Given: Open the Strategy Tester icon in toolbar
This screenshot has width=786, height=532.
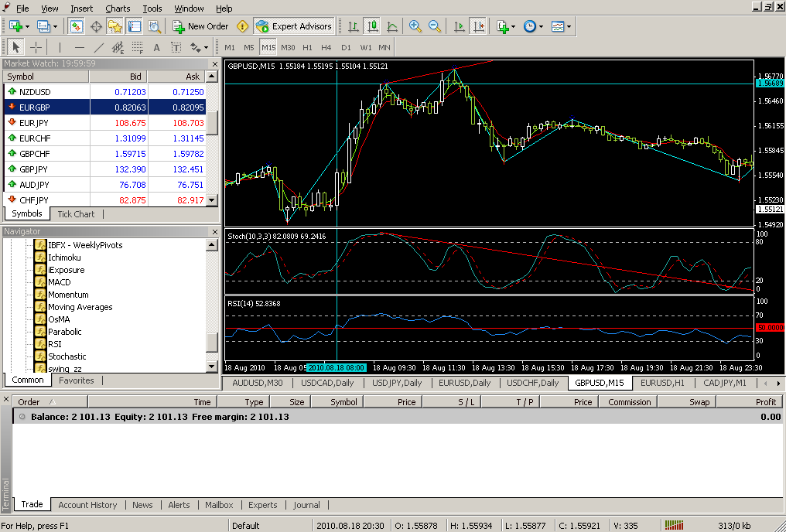Looking at the screenshot, I should 154,26.
